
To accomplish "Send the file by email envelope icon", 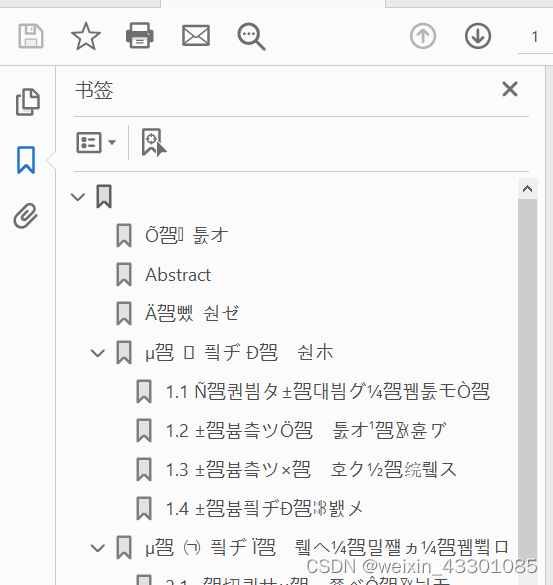I will click(x=196, y=36).
